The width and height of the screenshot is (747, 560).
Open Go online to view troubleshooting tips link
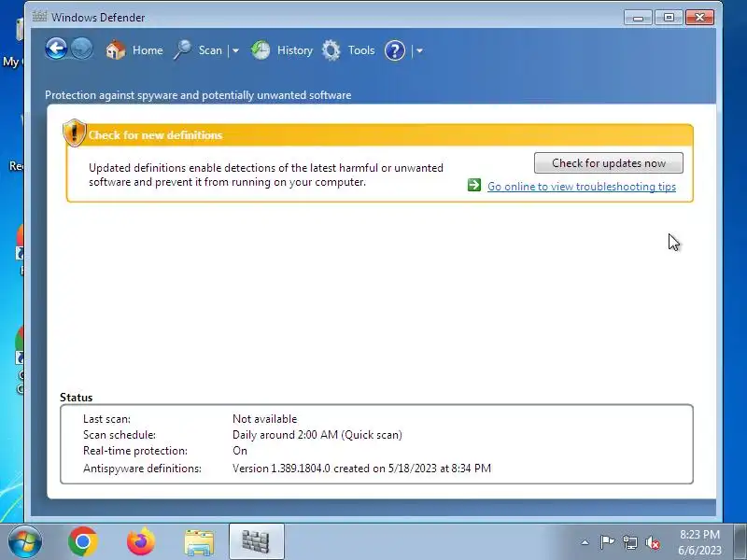(x=582, y=186)
